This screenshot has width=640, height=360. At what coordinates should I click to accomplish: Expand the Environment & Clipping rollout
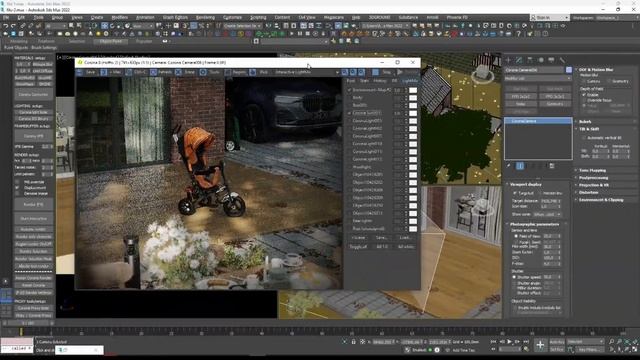point(601,200)
